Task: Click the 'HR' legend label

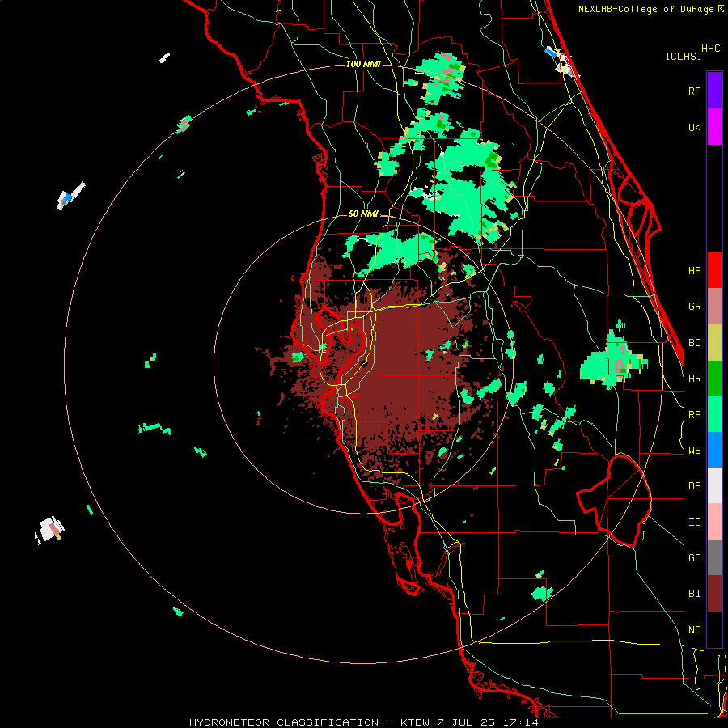Action: point(694,379)
